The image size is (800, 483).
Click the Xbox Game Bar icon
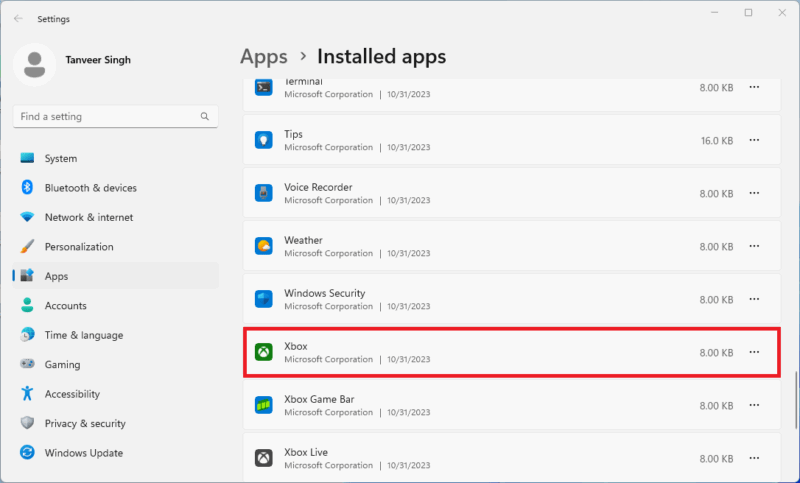[x=263, y=405]
